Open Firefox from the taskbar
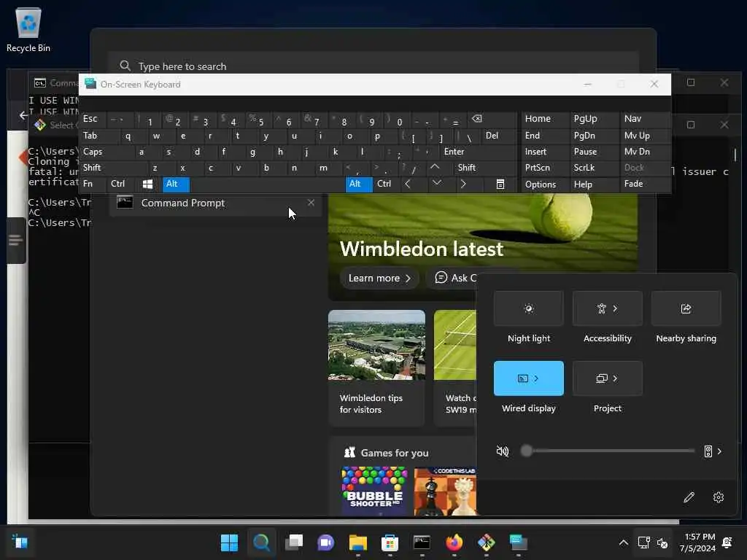This screenshot has width=747, height=560. (454, 542)
